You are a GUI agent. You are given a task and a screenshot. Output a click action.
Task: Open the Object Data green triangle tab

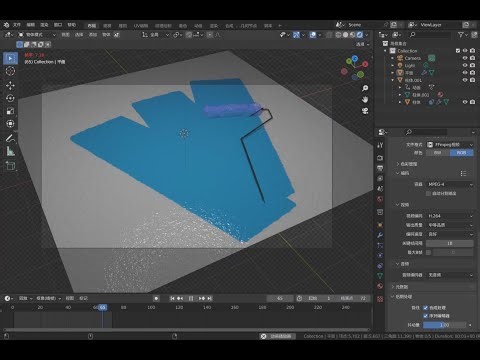[380, 276]
